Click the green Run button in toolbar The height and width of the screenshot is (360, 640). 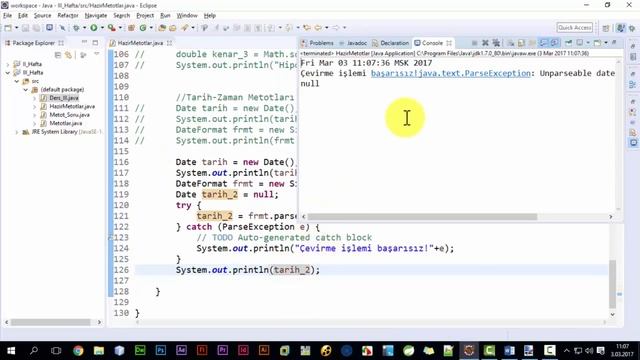tap(94, 28)
